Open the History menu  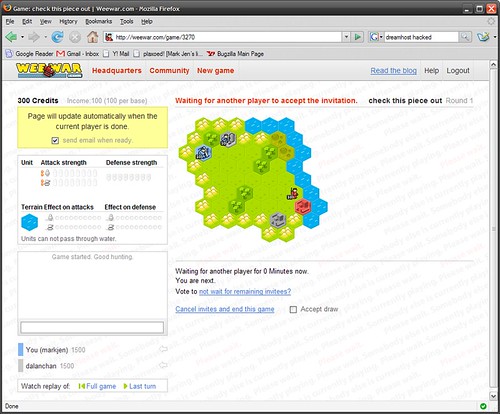point(68,21)
